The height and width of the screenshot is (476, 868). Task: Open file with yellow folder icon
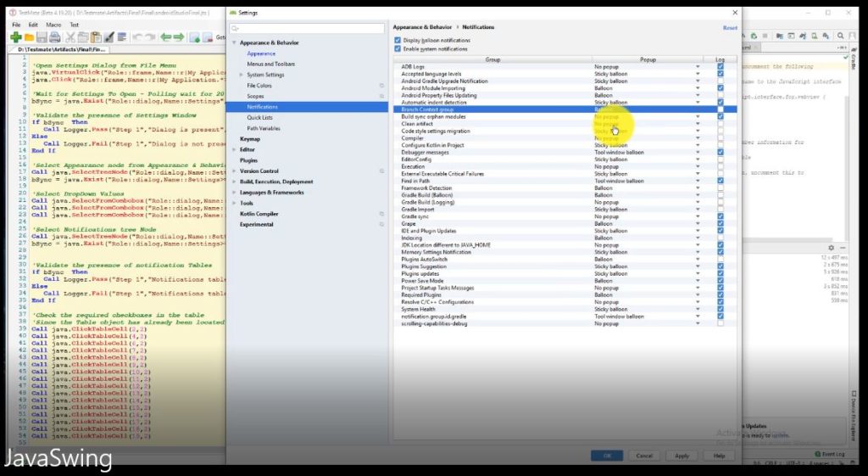[30, 37]
